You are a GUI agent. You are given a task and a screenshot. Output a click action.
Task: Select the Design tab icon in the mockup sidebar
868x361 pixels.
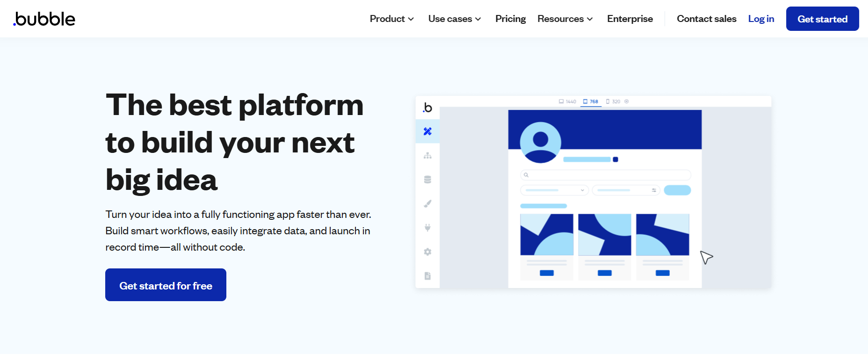tap(427, 131)
